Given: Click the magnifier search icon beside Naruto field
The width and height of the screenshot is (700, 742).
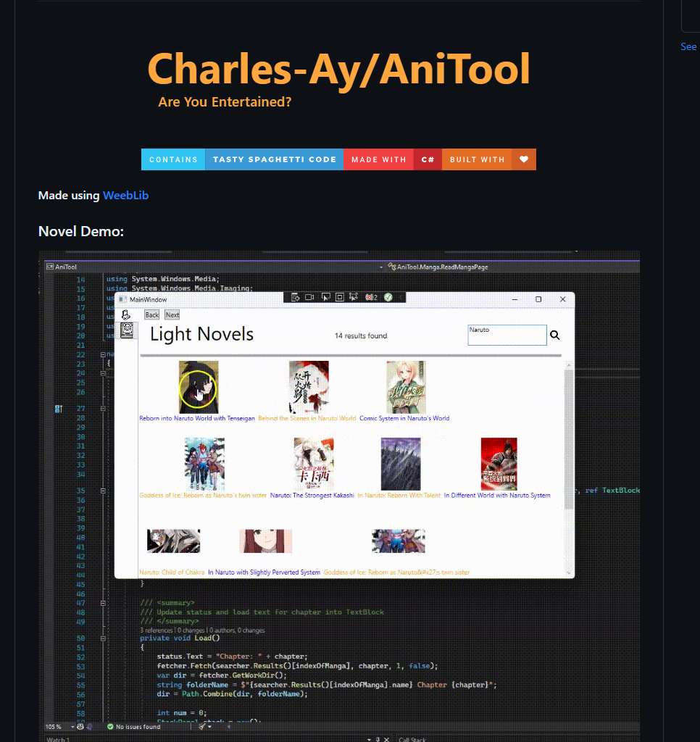Looking at the screenshot, I should tap(555, 335).
